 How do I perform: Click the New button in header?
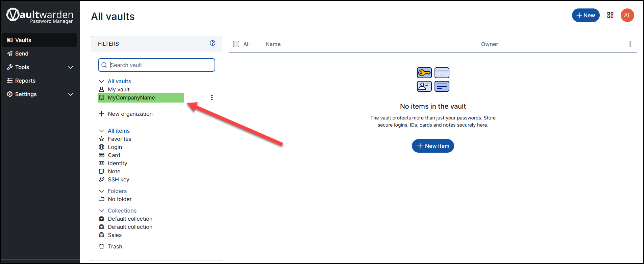coord(586,15)
